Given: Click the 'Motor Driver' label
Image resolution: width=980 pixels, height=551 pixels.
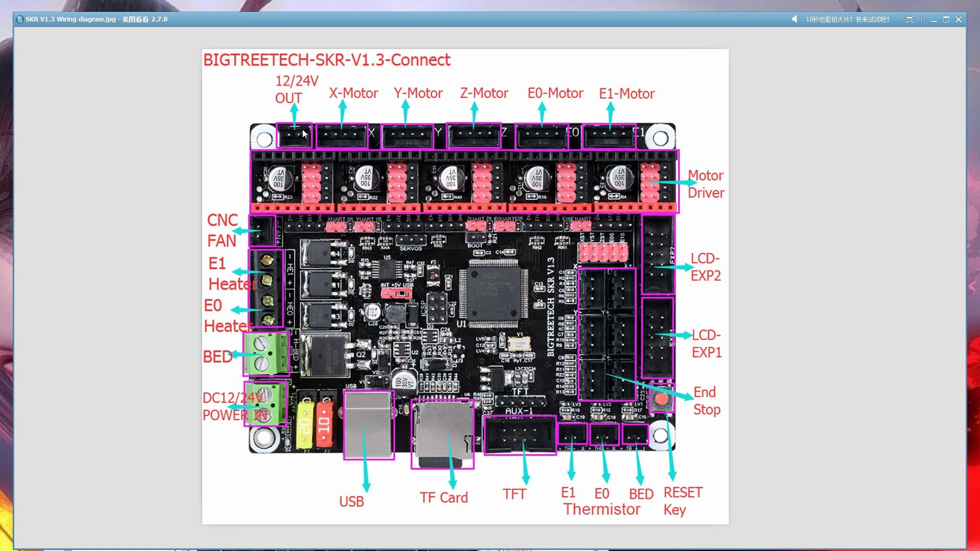Looking at the screenshot, I should (706, 184).
